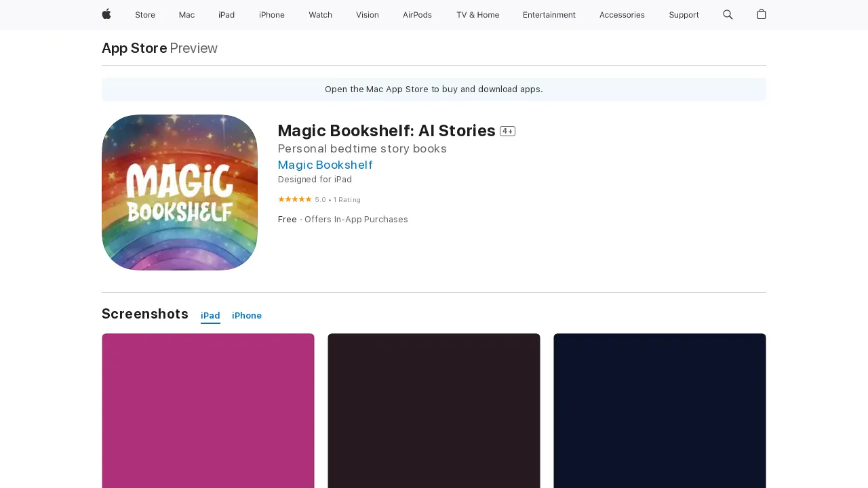
Task: Open the Mac menu
Action: coord(186,15)
